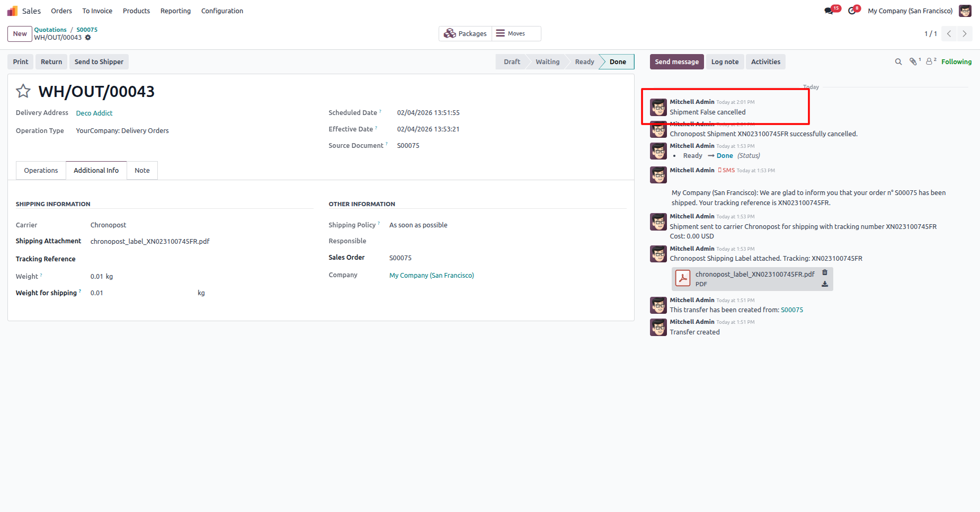The height and width of the screenshot is (512, 980).
Task: Delete the chronopost label PDF attachment
Action: [825, 272]
